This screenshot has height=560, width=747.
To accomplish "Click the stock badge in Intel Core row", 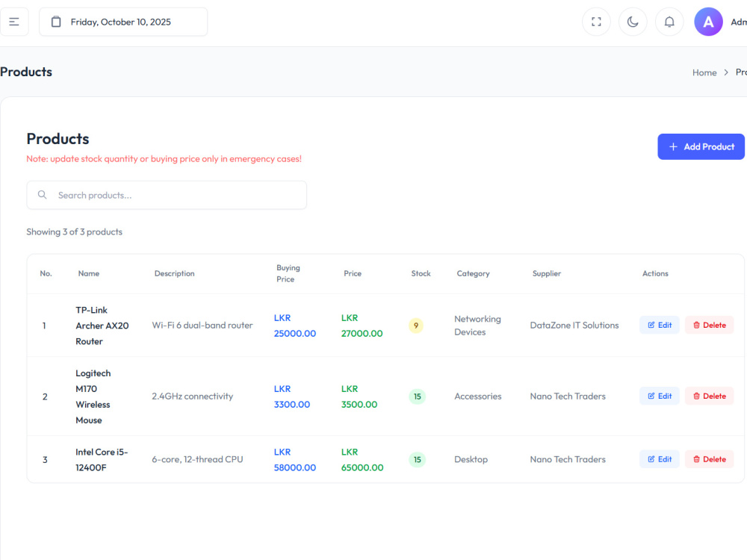I will pos(418,459).
